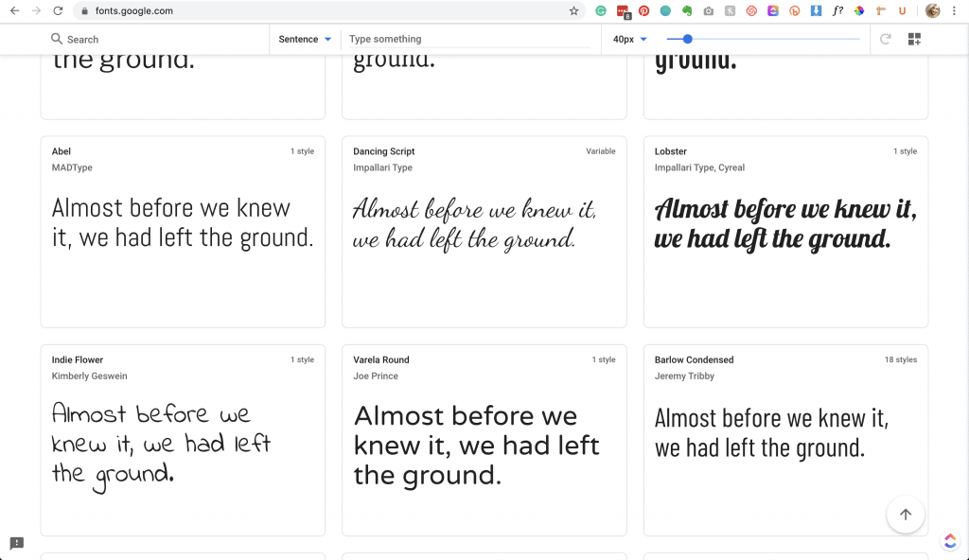Open the Sentence preview type dropdown

tap(305, 39)
